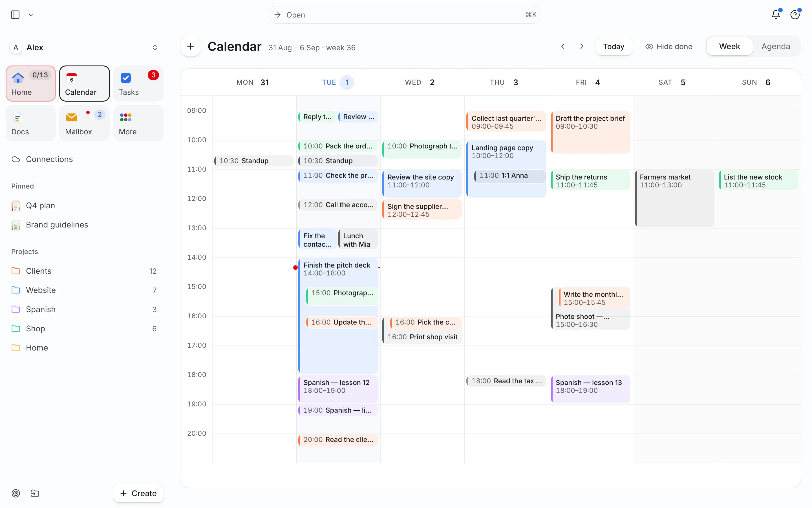Jump to Today
The image size is (812, 508).
614,46
